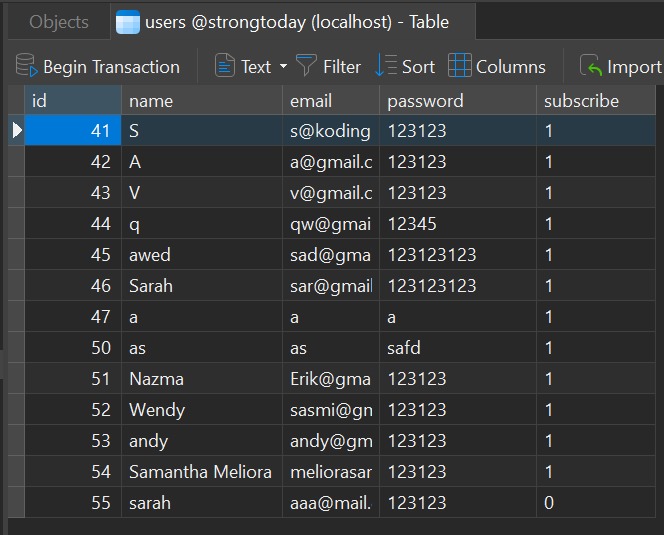Viewport: 664px width, 535px height.
Task: Click the Filter funnel icon
Action: click(306, 65)
